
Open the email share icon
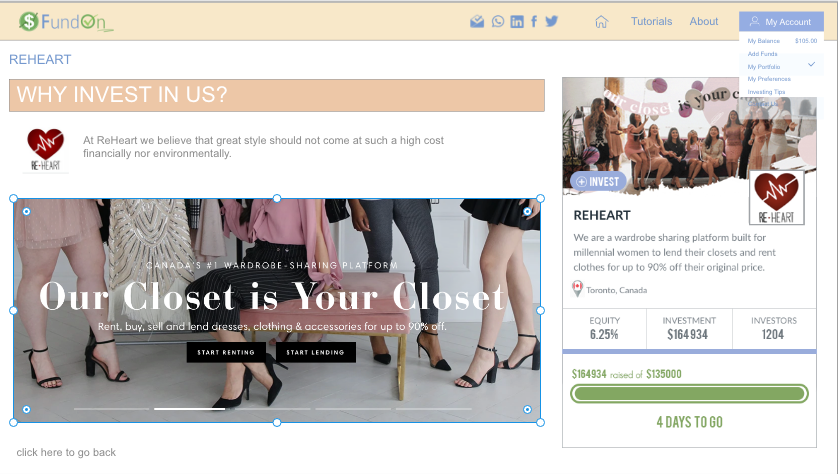tap(477, 21)
